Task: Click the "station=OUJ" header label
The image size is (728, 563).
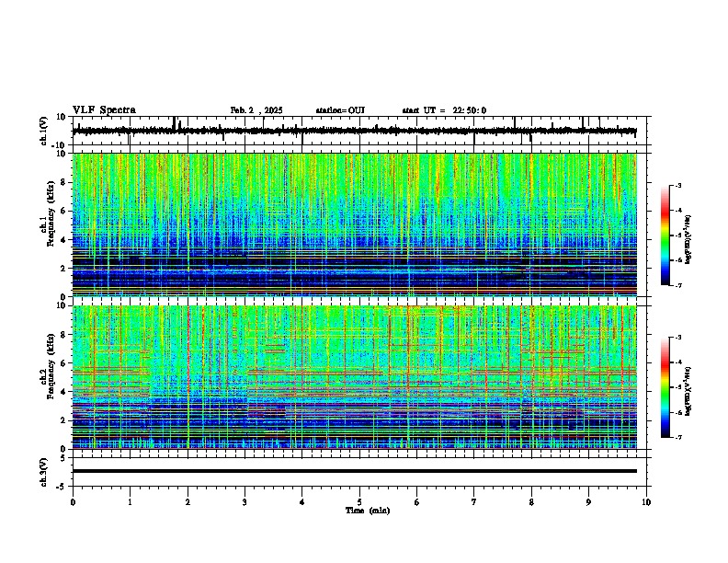Action: tap(340, 110)
